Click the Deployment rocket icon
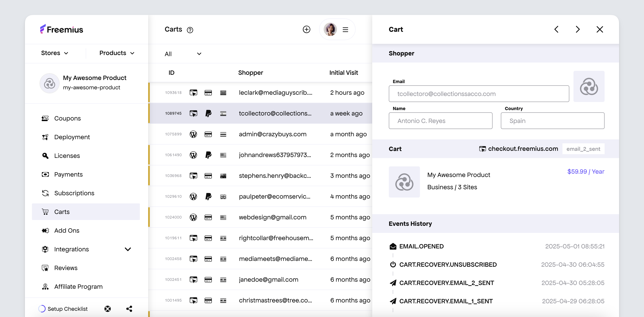The height and width of the screenshot is (317, 644). [45, 137]
